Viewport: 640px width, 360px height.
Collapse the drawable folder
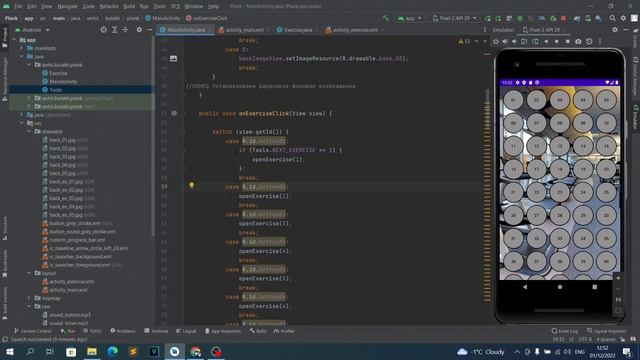(29, 131)
